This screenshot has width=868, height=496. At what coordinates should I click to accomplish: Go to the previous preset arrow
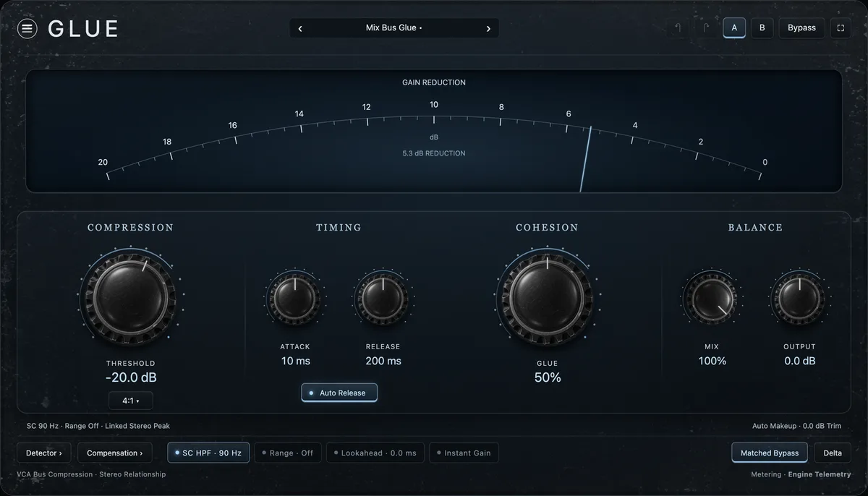coord(300,28)
